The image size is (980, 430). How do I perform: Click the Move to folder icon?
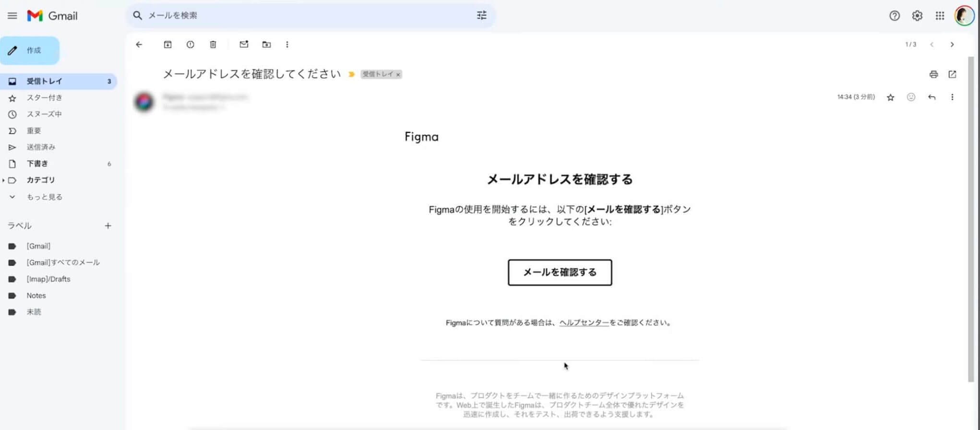click(266, 45)
